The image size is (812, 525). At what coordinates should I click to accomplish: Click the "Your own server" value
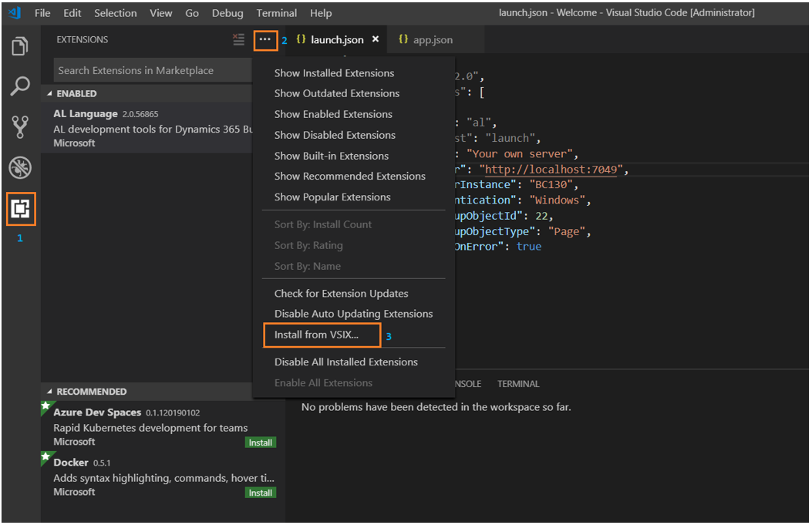click(520, 153)
